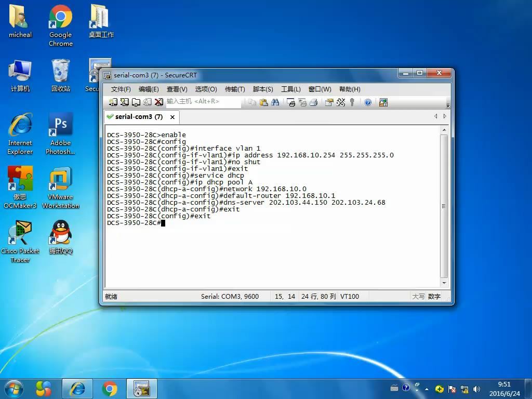Click the Connect in Tab toolbar icon

[x=136, y=102]
